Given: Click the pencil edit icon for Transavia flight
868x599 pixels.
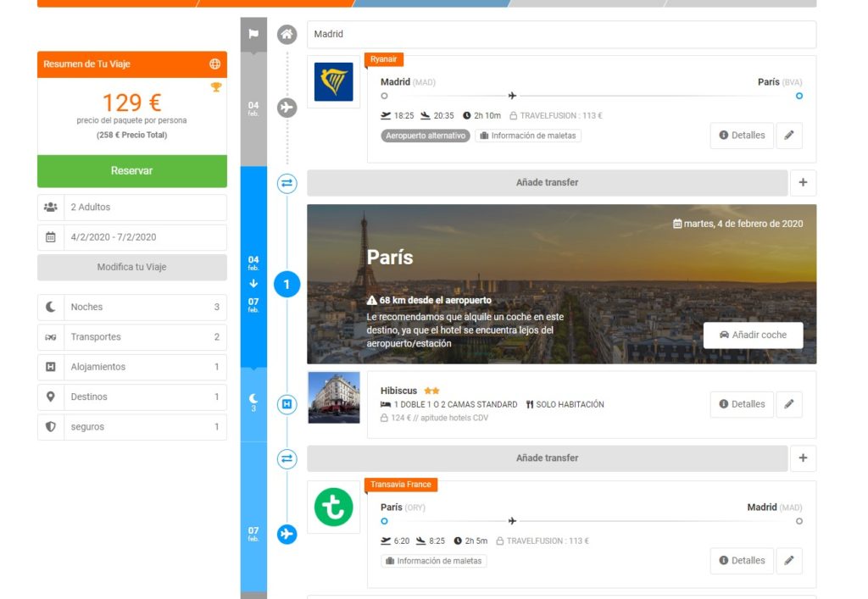Looking at the screenshot, I should pyautogui.click(x=788, y=560).
